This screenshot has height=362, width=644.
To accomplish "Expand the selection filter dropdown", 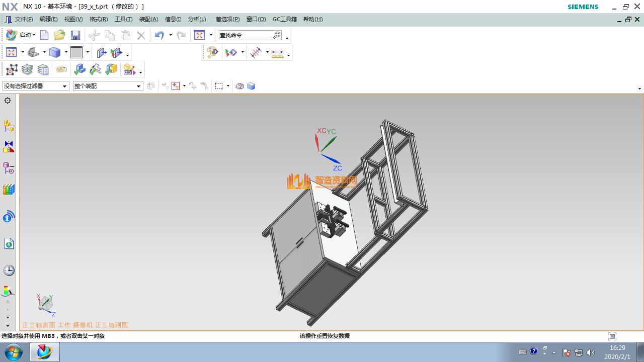I will [64, 86].
